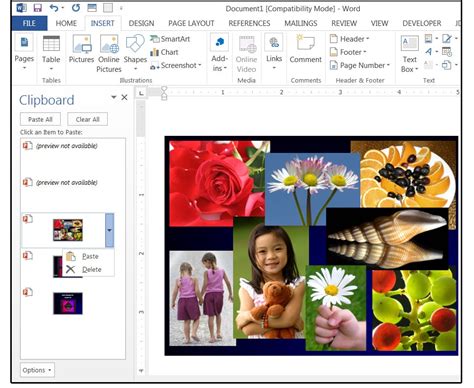Open the Text Box tool
The image size is (474, 388).
coord(410,53)
